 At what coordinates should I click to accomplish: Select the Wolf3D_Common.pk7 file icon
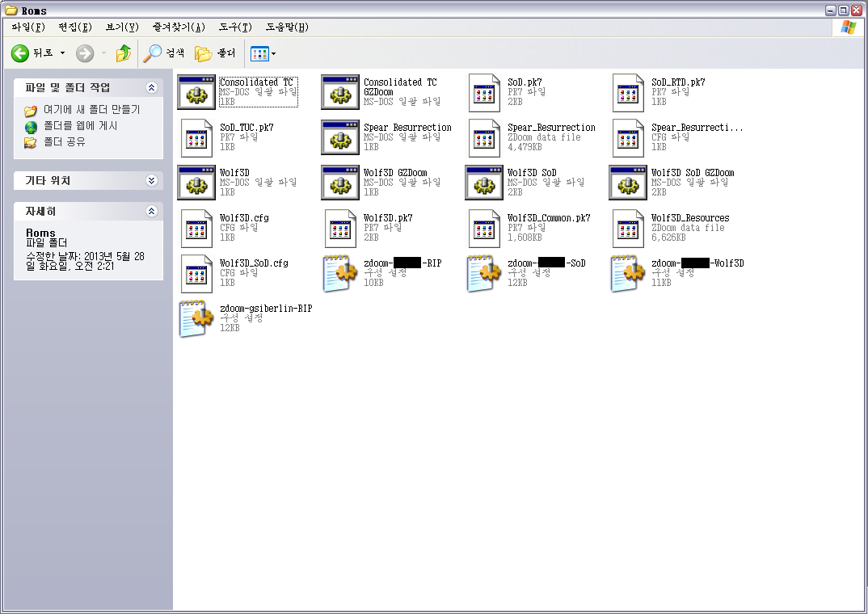point(484,229)
